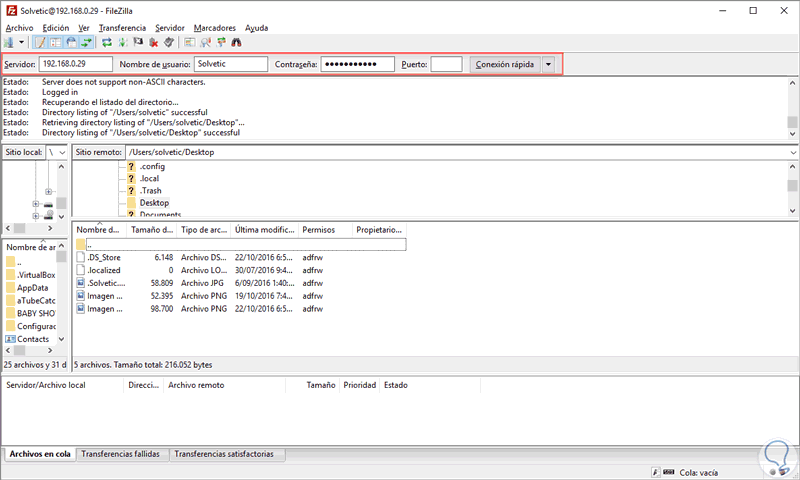Sort remote files by Tipo de archivo
The height and width of the screenshot is (480, 800).
pyautogui.click(x=204, y=230)
